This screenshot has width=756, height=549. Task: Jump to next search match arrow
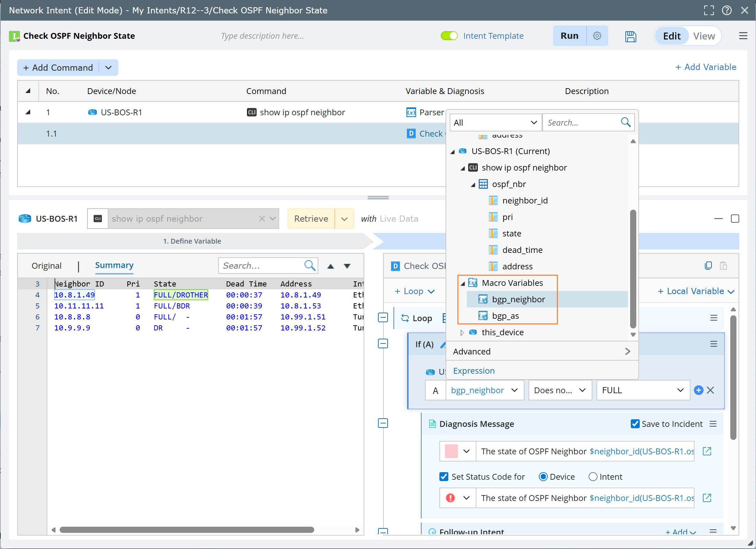[x=347, y=266]
